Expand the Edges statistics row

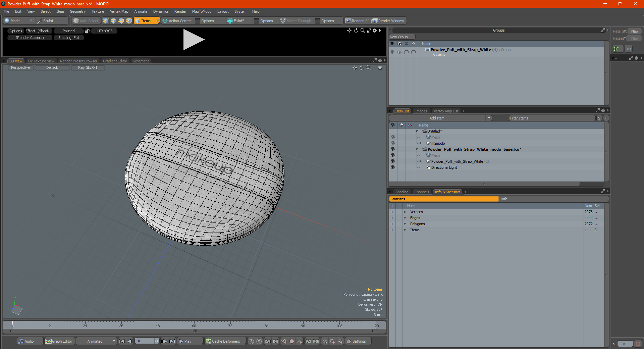pyautogui.click(x=405, y=218)
